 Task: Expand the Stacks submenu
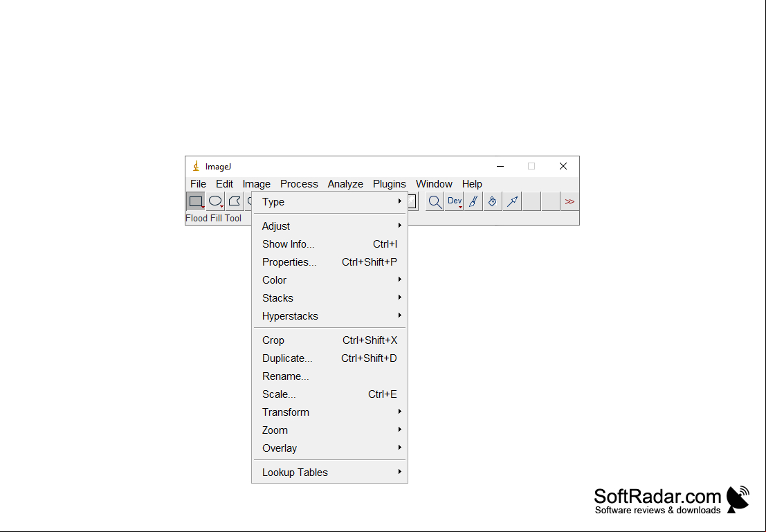pos(330,298)
